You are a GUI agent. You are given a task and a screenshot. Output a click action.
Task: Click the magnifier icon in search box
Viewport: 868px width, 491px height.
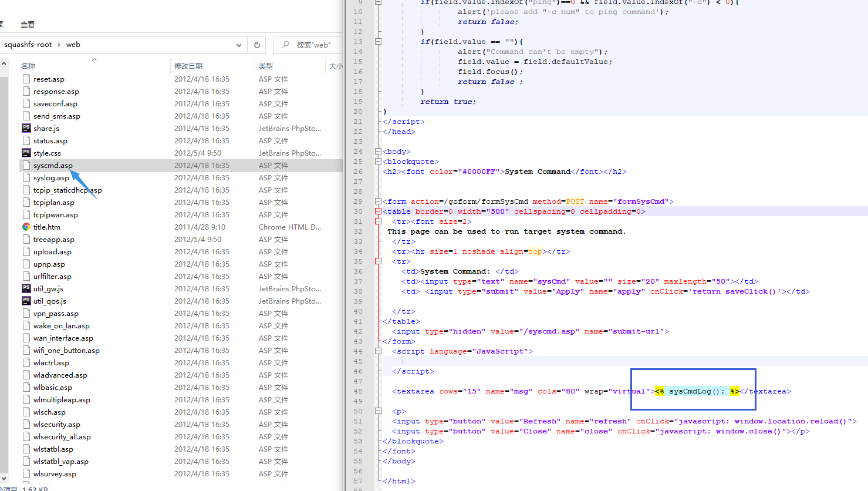point(286,45)
